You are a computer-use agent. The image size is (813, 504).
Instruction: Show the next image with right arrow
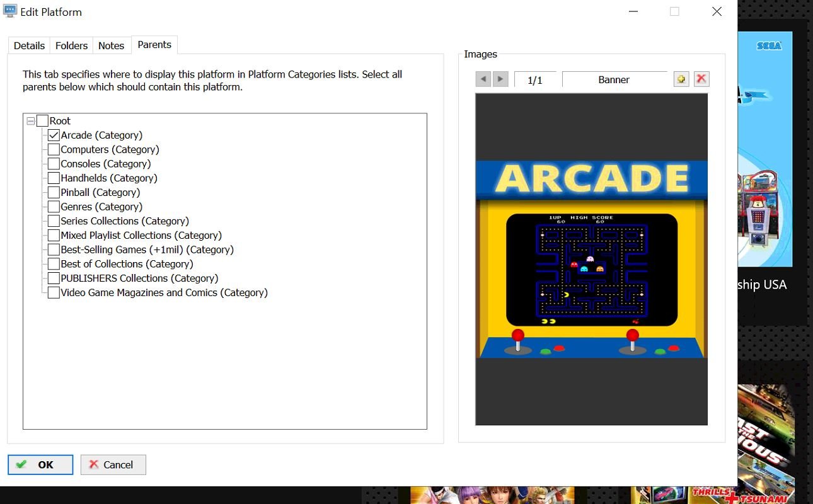[500, 79]
